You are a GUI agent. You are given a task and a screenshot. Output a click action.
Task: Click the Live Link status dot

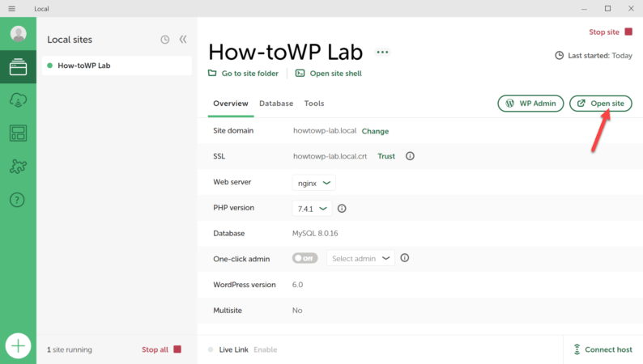(x=211, y=349)
